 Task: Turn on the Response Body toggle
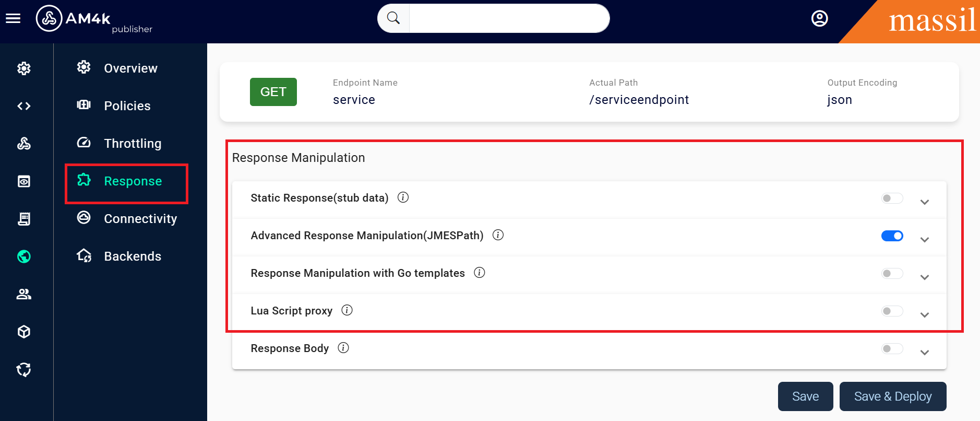[x=892, y=349]
